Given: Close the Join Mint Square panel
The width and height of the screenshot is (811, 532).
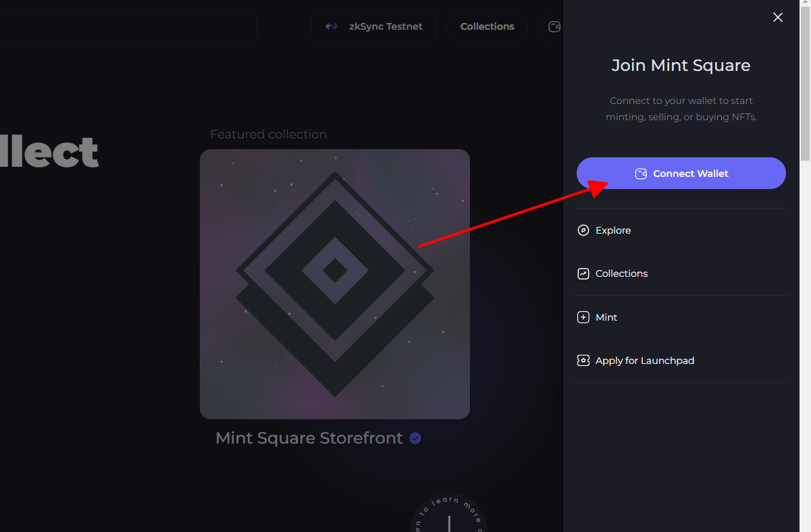Looking at the screenshot, I should 778,18.
